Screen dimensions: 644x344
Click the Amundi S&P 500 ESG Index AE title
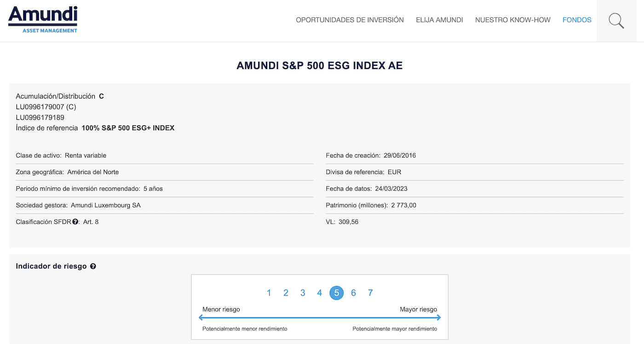click(319, 66)
